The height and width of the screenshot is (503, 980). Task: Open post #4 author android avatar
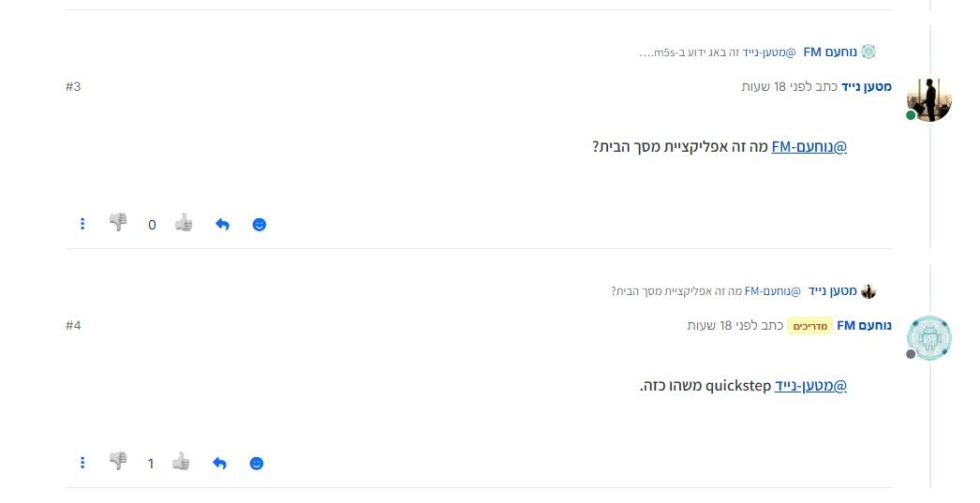929,338
